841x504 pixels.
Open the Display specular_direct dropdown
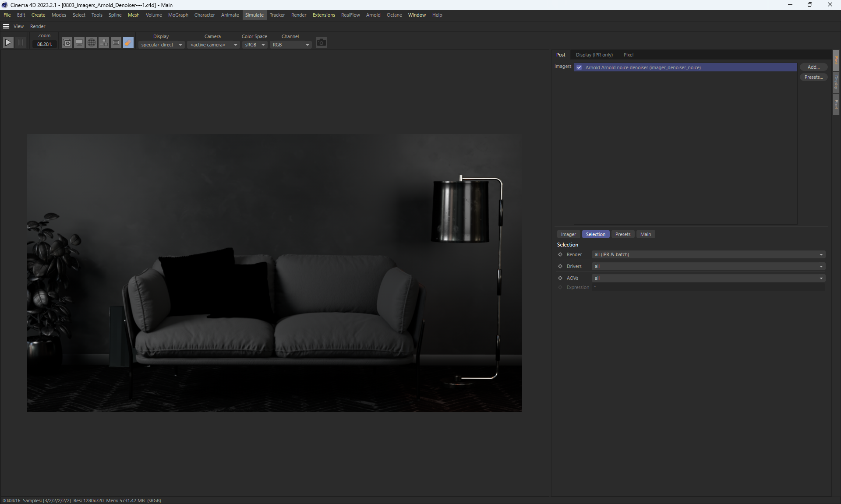pos(161,45)
